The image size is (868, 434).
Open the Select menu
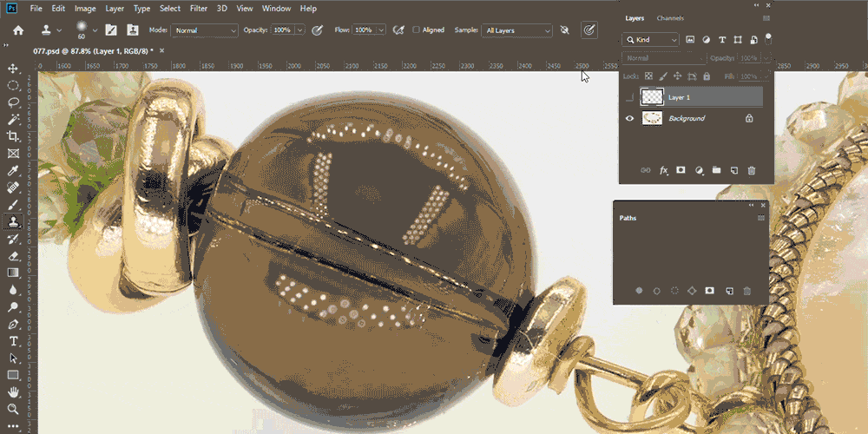point(170,9)
